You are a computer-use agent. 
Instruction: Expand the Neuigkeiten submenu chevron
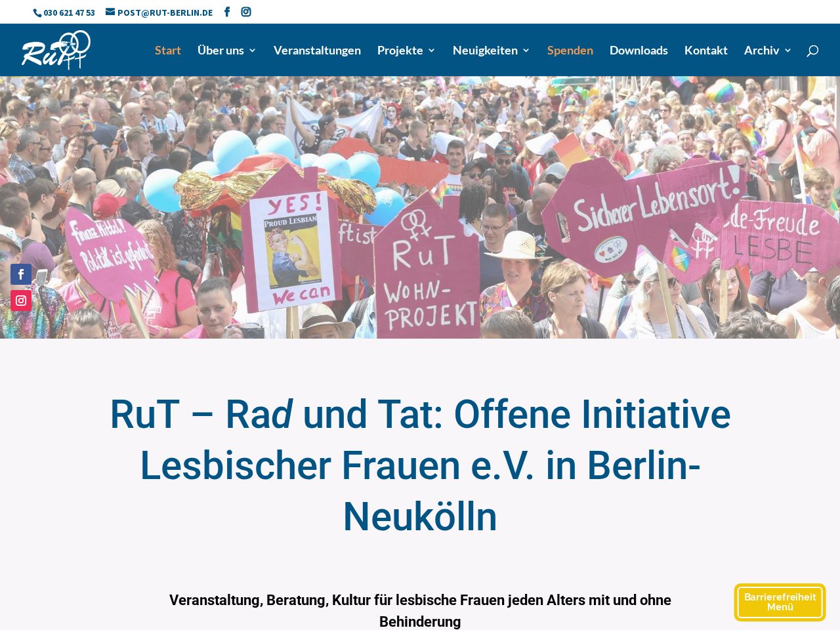(526, 51)
